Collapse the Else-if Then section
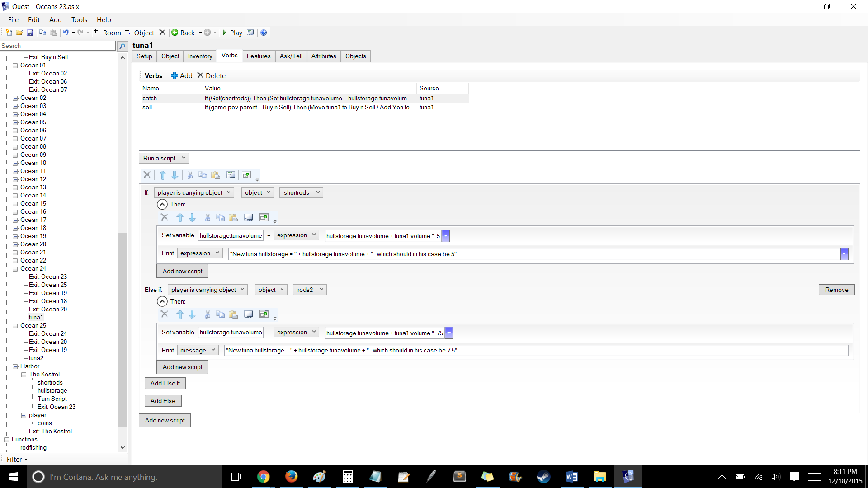This screenshot has height=488, width=868. (162, 301)
